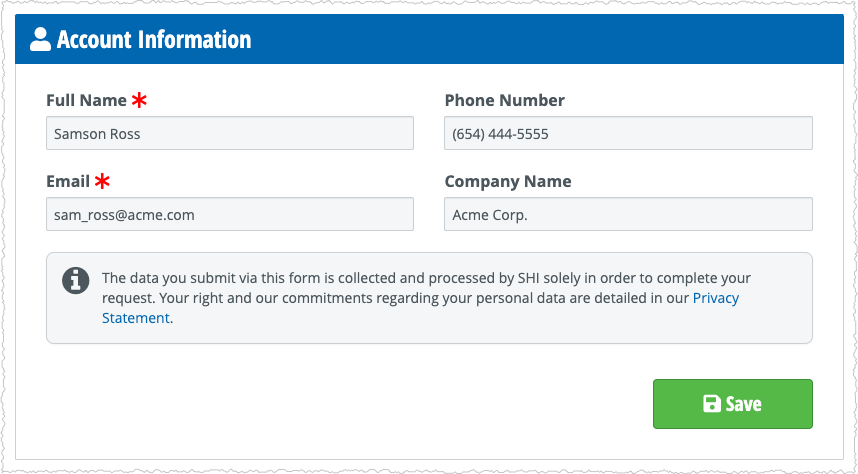
Task: Click the green Save button
Action: click(733, 404)
